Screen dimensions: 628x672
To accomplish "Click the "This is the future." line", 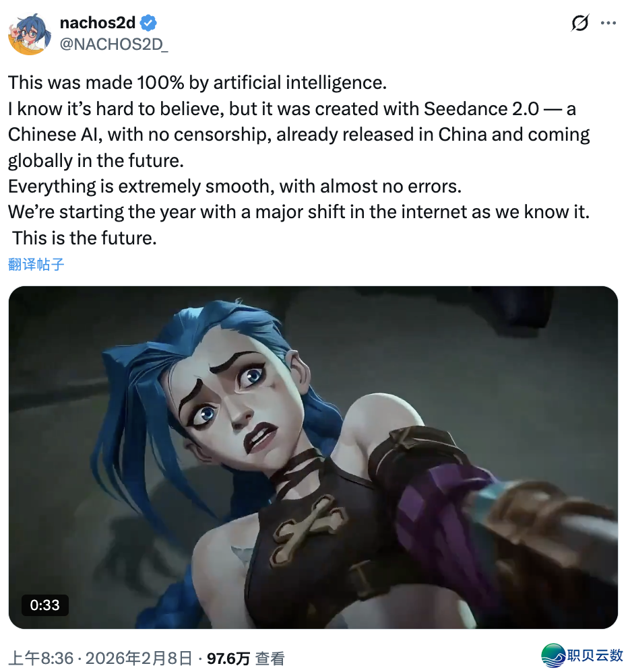I will [84, 238].
